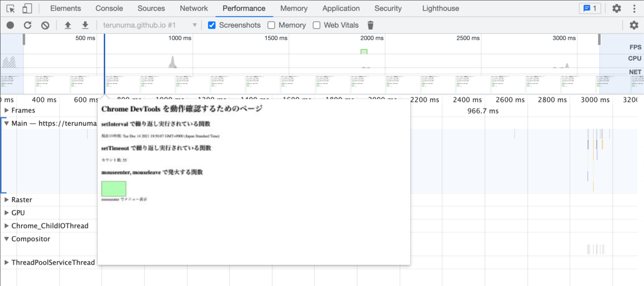
Task: Open the Application tab
Action: click(341, 9)
